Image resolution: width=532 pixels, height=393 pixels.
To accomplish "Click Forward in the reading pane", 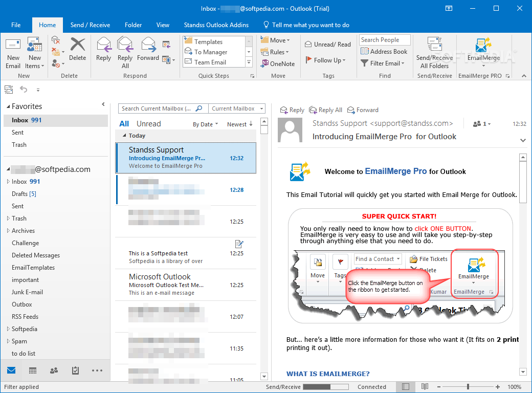I will (x=363, y=110).
